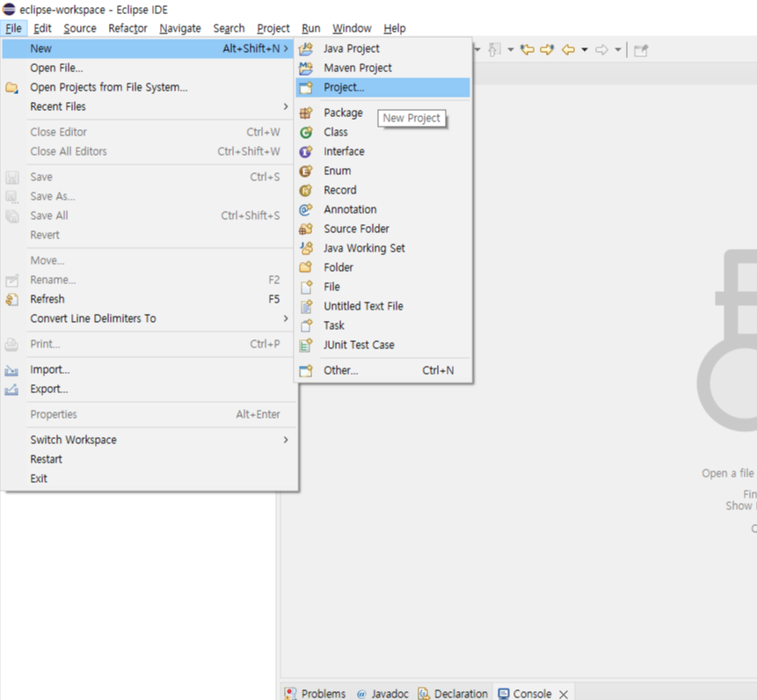Click the Back navigation arrow in toolbar
Screen dimensions: 757x700
pyautogui.click(x=568, y=49)
